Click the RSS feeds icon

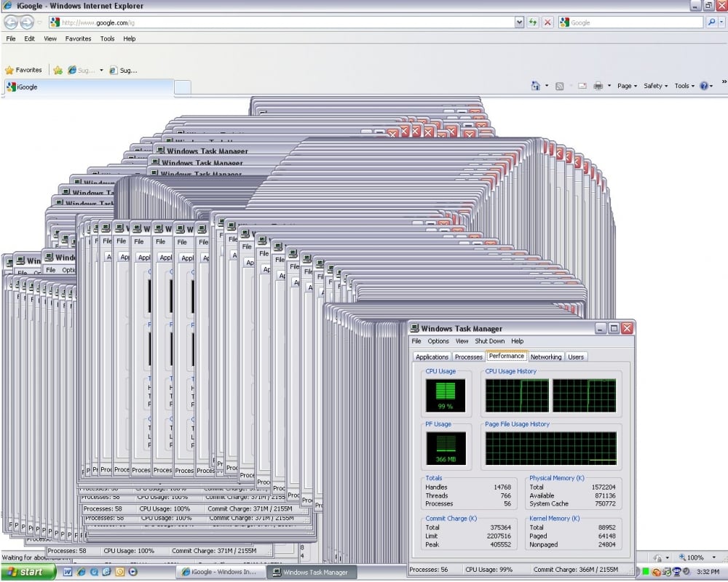pyautogui.click(x=559, y=86)
